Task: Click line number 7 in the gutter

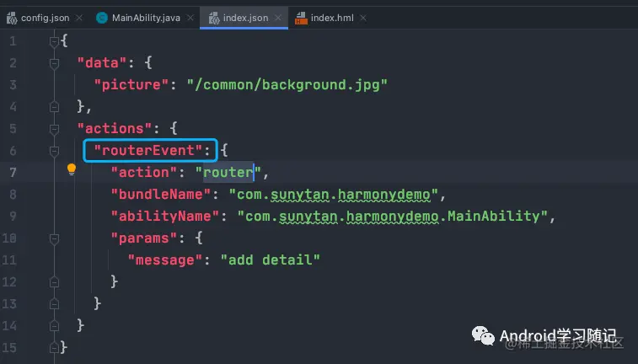Action: pyautogui.click(x=13, y=173)
